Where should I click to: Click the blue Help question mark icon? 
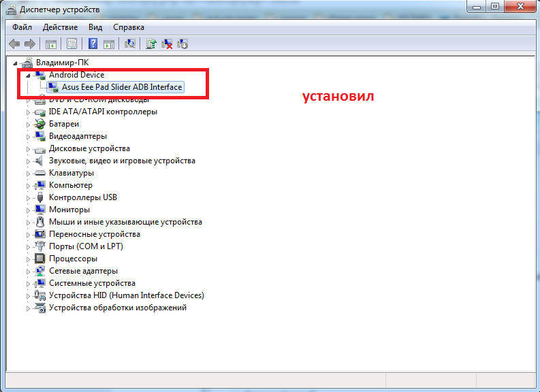[x=92, y=44]
